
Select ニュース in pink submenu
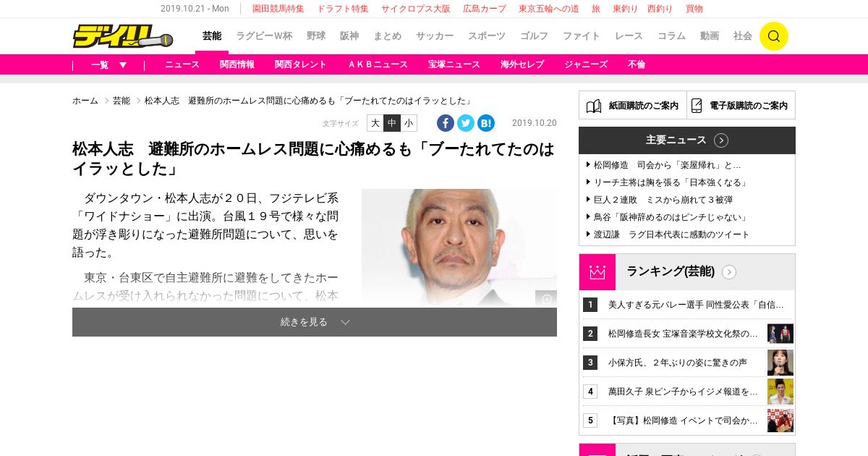click(x=182, y=64)
